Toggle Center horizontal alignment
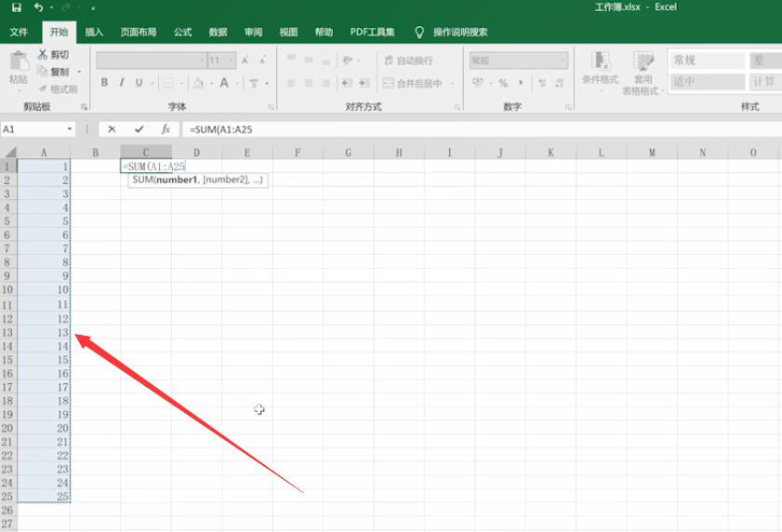Screen dimensions: 782x532 tap(309, 83)
